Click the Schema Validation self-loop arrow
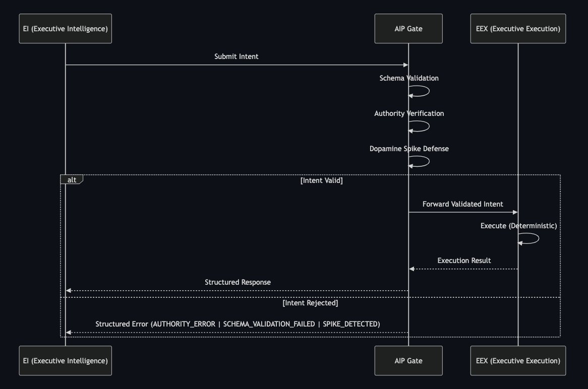Viewport: 588px width, 389px height. (x=419, y=91)
